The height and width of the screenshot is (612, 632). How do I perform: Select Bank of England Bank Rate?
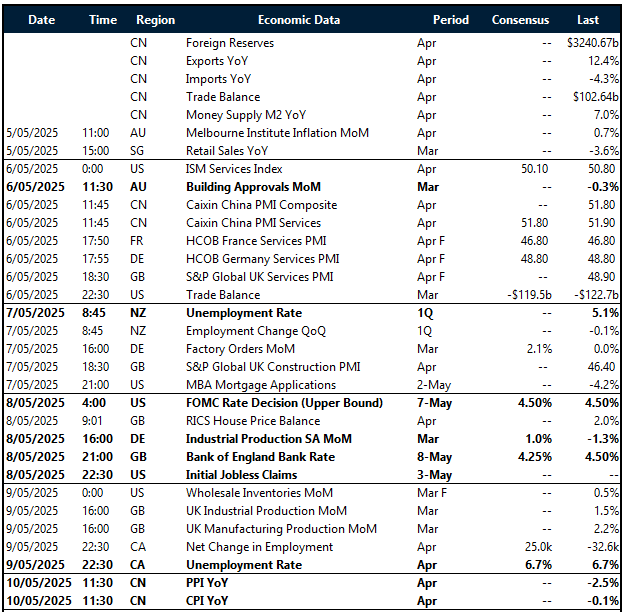tap(260, 457)
